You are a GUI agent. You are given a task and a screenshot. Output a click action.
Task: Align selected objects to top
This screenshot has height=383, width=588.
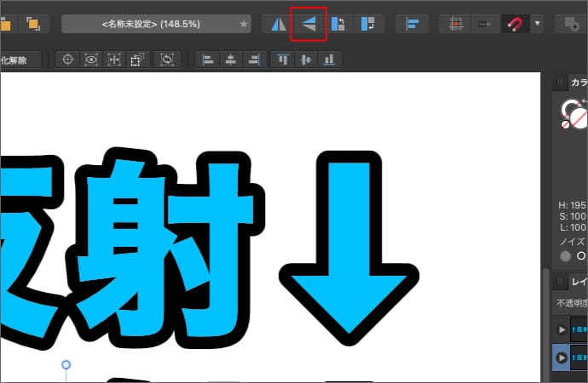coord(283,60)
